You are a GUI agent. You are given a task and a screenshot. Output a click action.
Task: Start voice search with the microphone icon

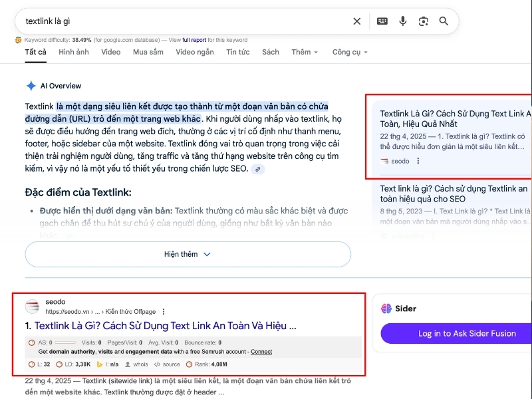[402, 21]
